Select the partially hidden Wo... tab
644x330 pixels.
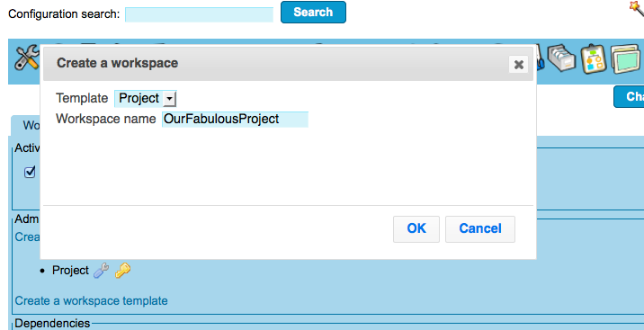(25, 125)
